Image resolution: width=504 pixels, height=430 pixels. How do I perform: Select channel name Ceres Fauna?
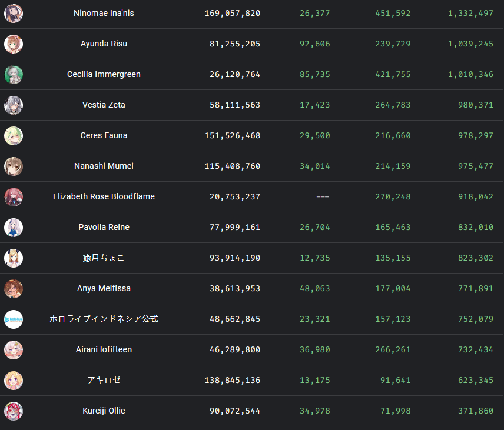point(104,135)
